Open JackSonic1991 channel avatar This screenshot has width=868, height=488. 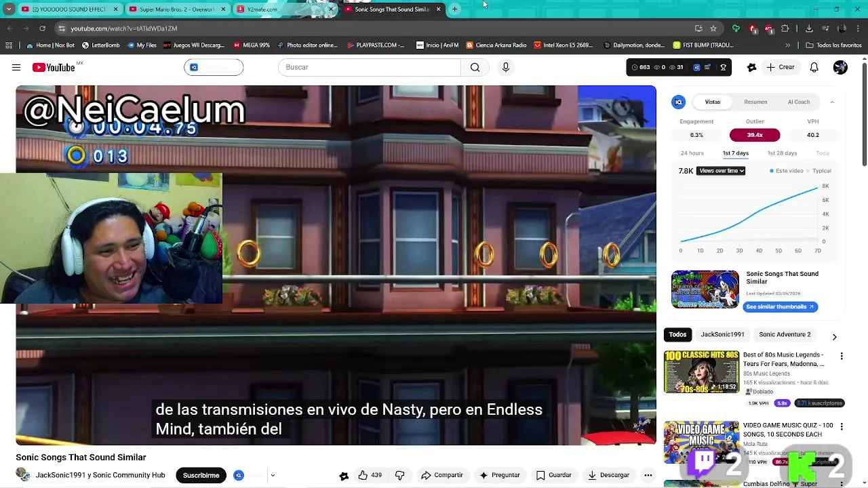click(x=23, y=475)
